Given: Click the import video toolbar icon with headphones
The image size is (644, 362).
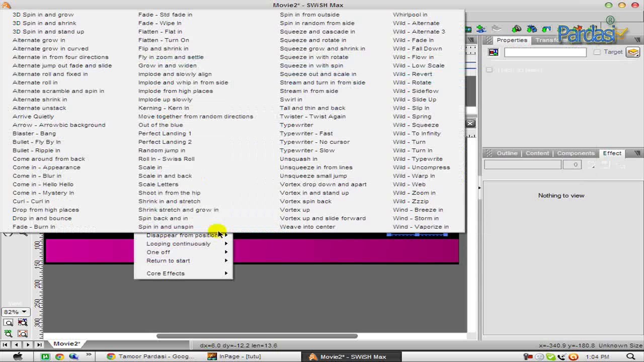Looking at the screenshot, I should point(517,29).
